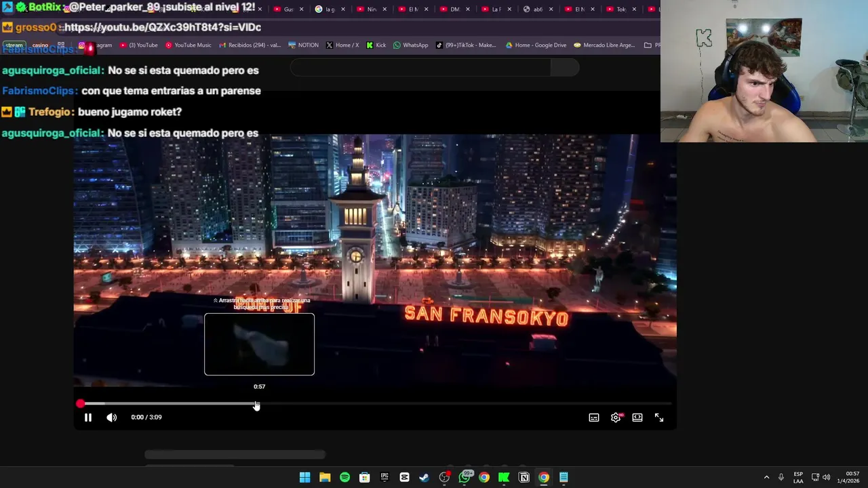Open Microsoft Store from taskbar

pyautogui.click(x=365, y=477)
